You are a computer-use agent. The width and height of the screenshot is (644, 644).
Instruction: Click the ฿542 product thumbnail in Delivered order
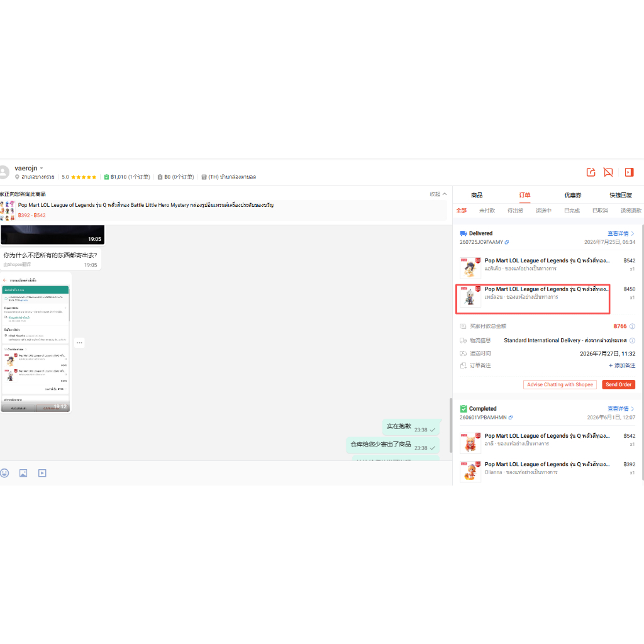click(x=470, y=268)
